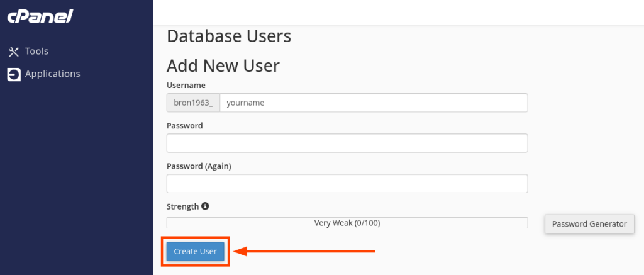
Task: Click the Applications sidebar icon
Action: 14,74
